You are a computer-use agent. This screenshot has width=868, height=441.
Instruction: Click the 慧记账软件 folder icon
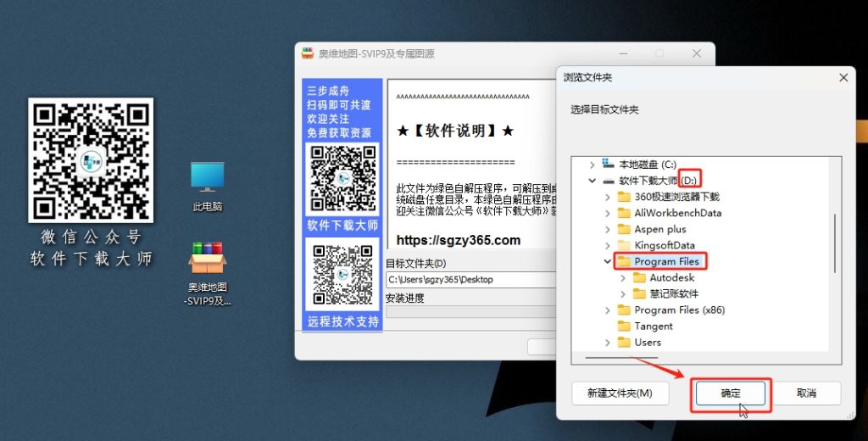pyautogui.click(x=639, y=293)
